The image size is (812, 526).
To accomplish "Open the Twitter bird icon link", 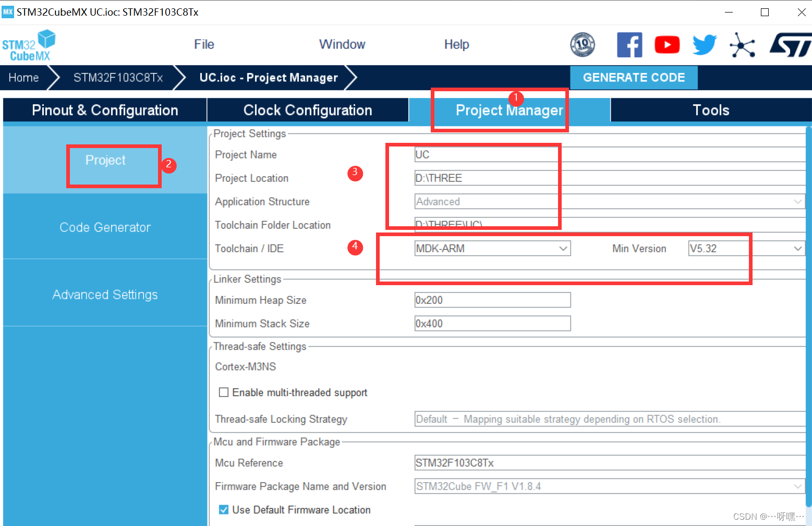I will click(x=705, y=45).
